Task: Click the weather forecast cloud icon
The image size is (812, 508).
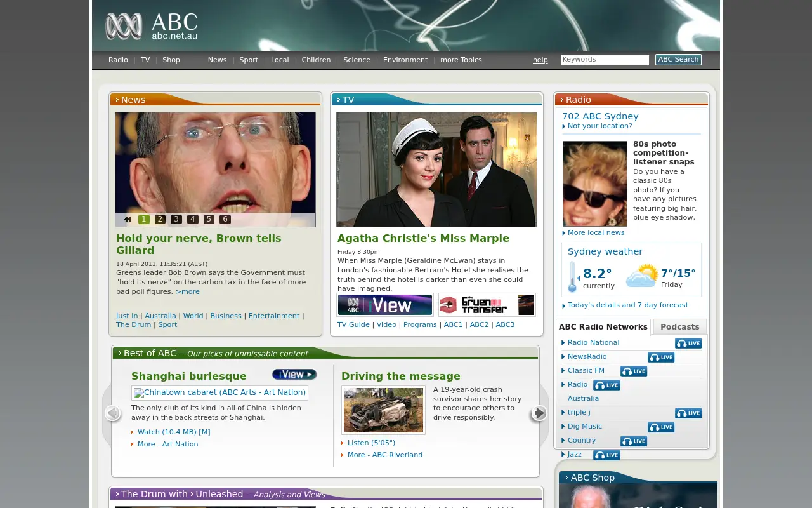Action: (642, 276)
